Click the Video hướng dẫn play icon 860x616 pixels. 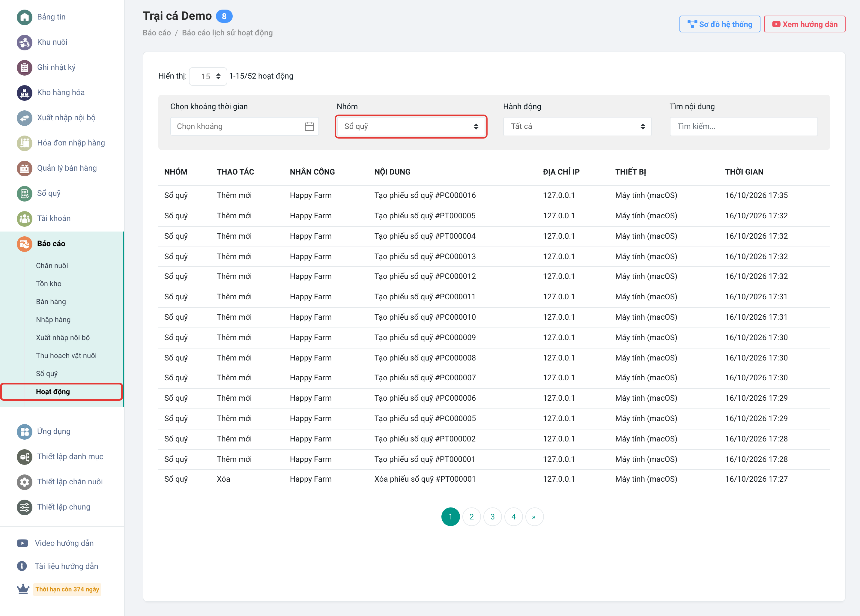click(22, 543)
